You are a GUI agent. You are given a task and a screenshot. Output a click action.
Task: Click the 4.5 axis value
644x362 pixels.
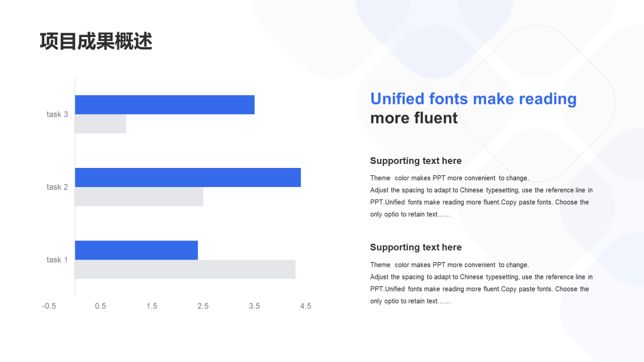pyautogui.click(x=305, y=306)
